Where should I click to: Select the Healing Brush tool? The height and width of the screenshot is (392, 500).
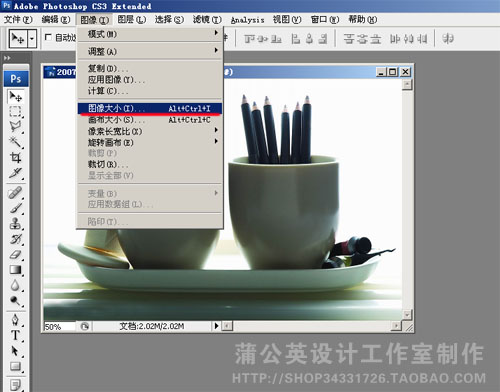coord(15,193)
